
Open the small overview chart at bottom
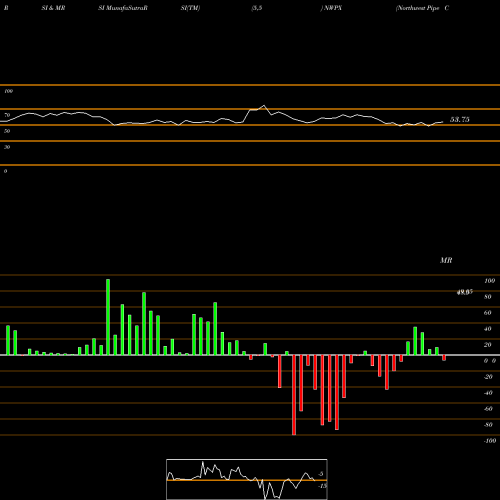click(x=247, y=479)
